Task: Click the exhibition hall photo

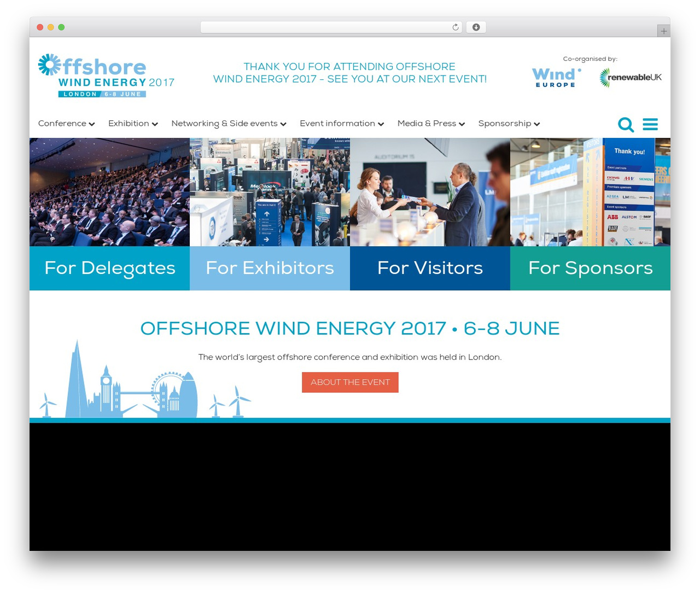Action: 270,192
